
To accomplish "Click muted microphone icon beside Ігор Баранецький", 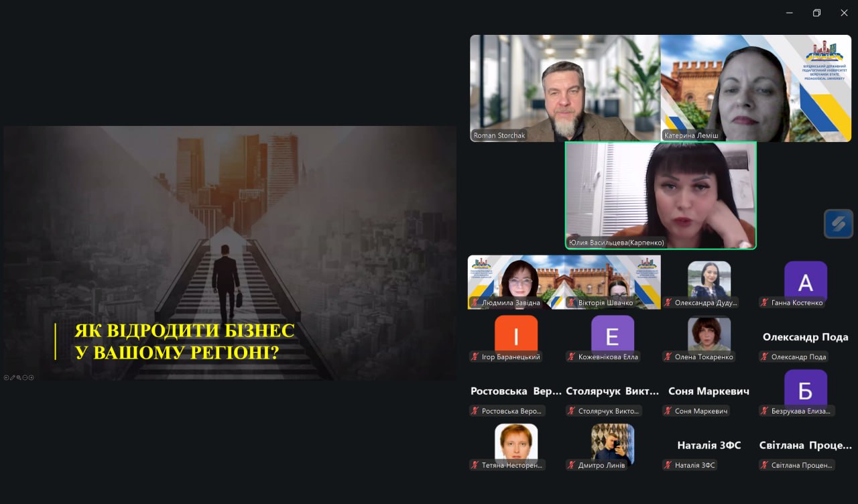I will tap(475, 357).
